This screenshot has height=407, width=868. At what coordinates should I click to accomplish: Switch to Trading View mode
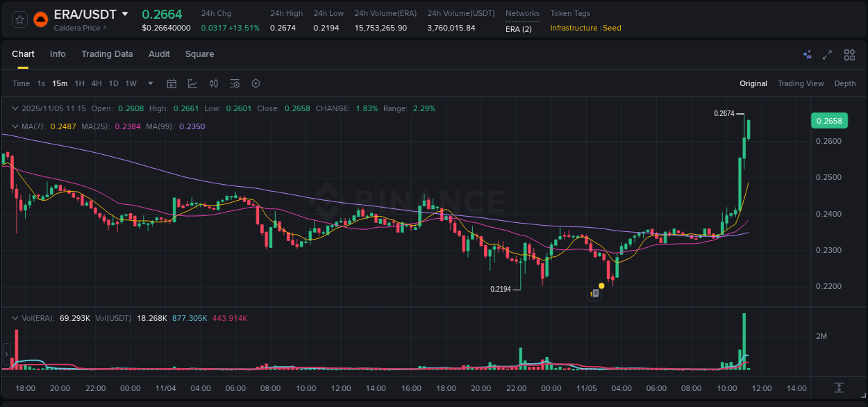coord(801,83)
